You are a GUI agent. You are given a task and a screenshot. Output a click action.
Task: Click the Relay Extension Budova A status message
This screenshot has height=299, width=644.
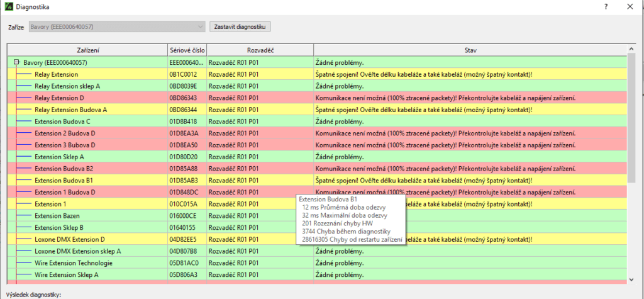[424, 110]
